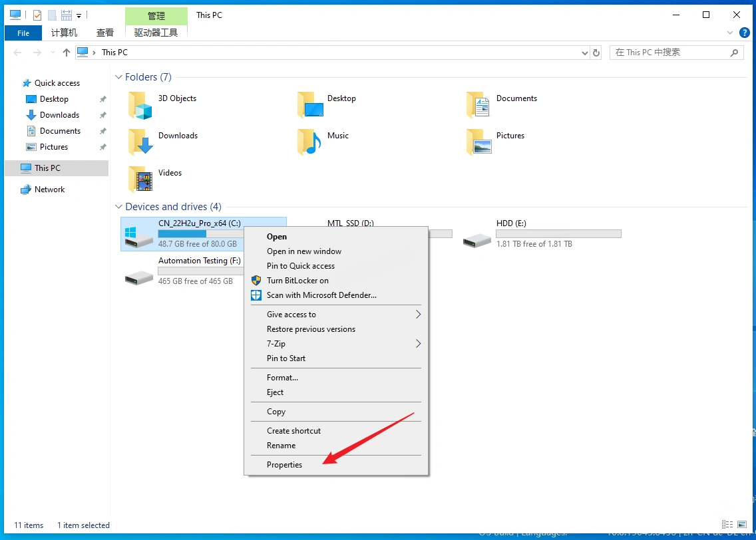Select Quick access in navigation pane

click(x=57, y=83)
